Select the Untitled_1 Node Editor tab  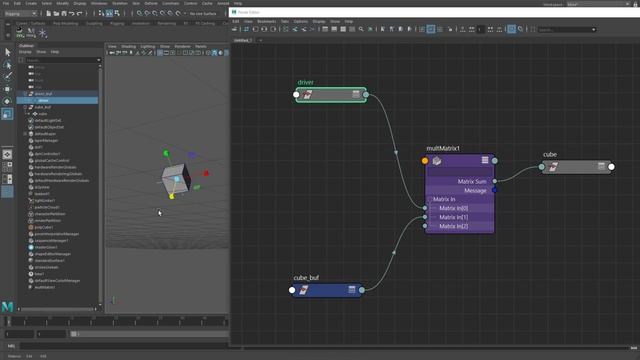[243, 40]
